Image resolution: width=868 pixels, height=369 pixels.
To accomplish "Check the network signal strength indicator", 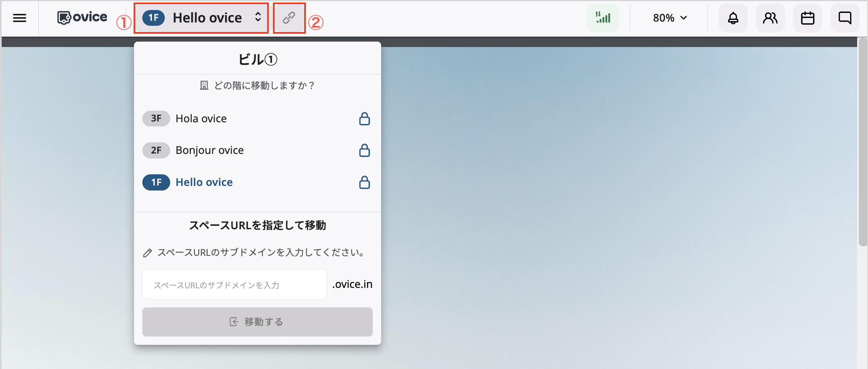I will coord(603,18).
